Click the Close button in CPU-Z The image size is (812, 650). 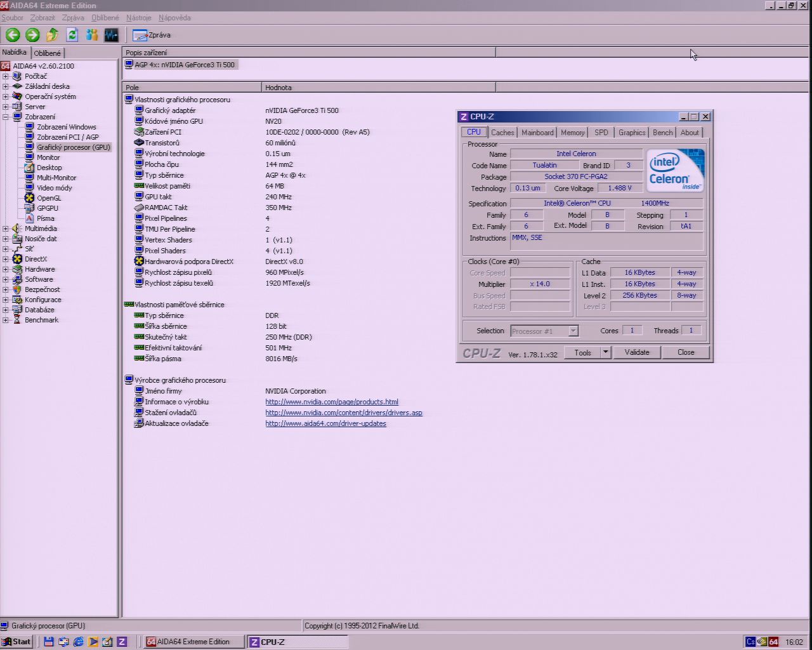click(686, 352)
